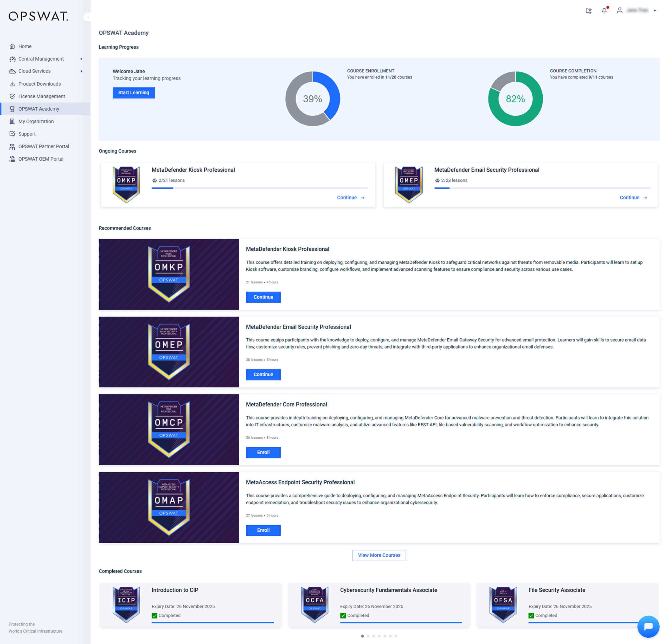Click the OMAP course banner thumbnail

169,507
